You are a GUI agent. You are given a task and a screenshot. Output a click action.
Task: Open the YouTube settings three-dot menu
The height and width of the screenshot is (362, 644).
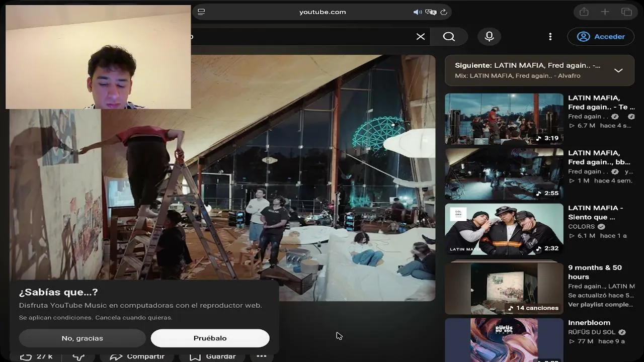click(550, 37)
